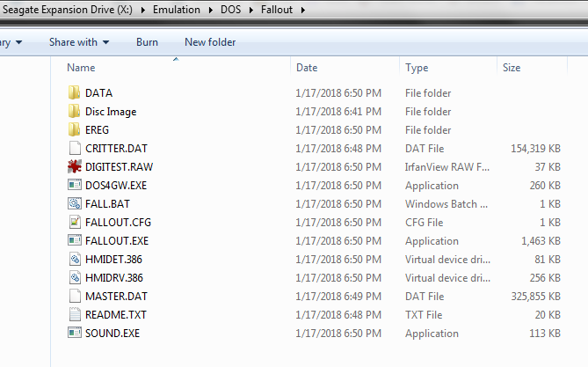The width and height of the screenshot is (588, 367).
Task: Select SOUND.EXE file name
Action: pyautogui.click(x=113, y=334)
